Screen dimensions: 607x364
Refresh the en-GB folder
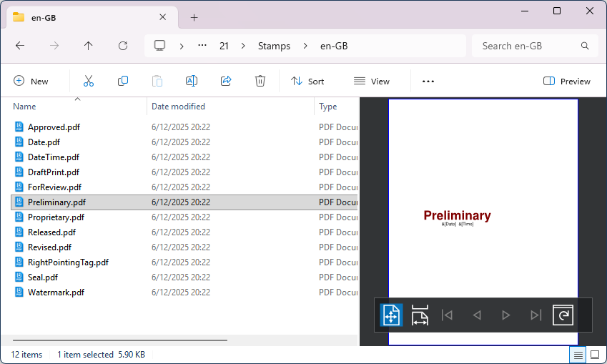pyautogui.click(x=123, y=46)
